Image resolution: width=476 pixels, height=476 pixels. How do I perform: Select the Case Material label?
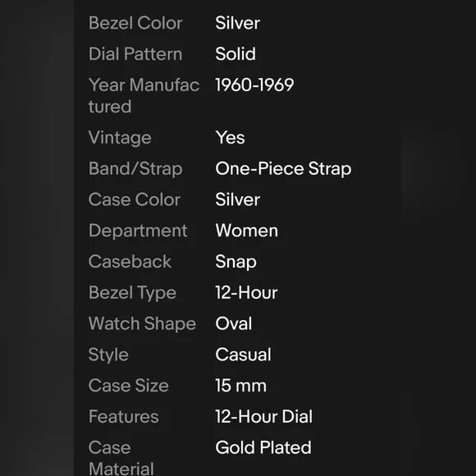click(121, 458)
